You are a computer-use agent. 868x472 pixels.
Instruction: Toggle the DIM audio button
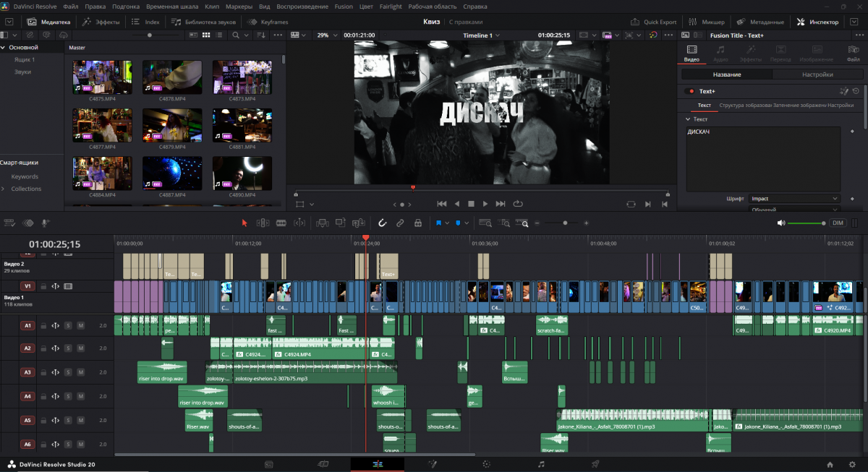[x=838, y=223]
